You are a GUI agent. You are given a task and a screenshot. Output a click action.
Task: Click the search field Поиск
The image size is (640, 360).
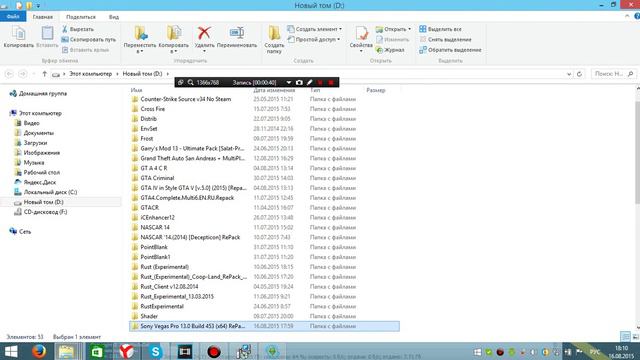[613, 74]
